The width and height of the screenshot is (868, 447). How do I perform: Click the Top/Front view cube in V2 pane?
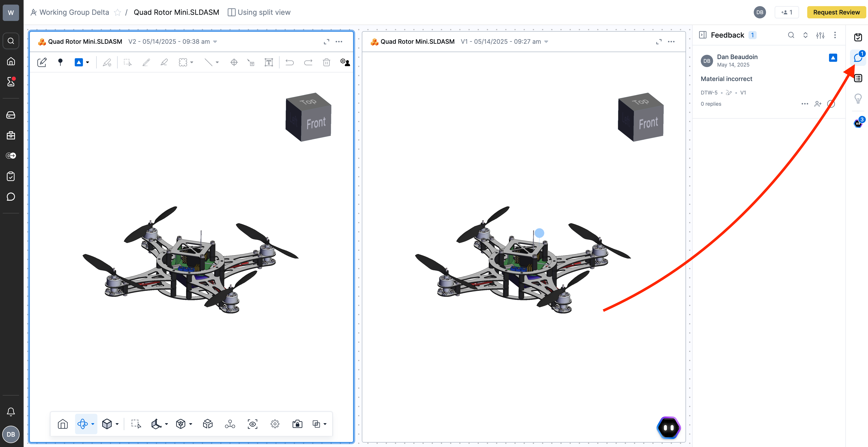tap(308, 117)
